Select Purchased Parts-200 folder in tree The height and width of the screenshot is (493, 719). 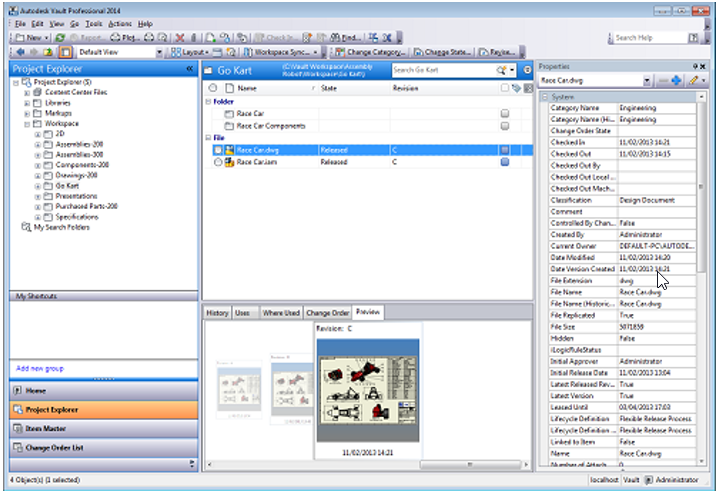(x=86, y=206)
